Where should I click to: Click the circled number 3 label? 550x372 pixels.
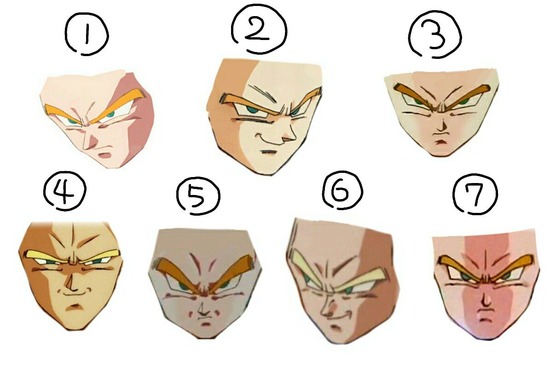coord(435,35)
